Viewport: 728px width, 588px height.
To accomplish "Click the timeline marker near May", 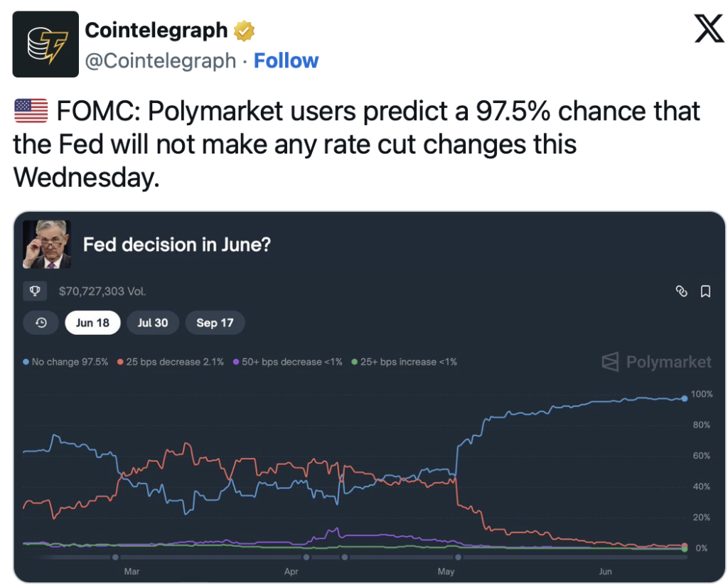I will [459, 557].
